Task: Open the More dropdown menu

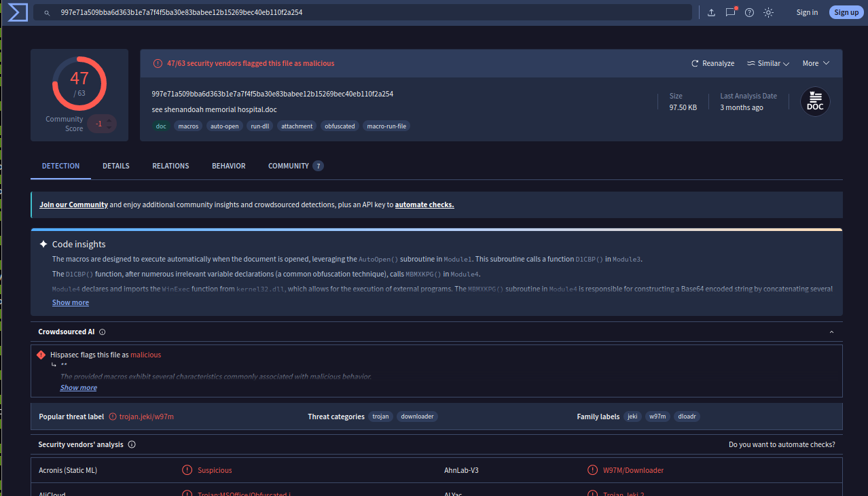Action: (816, 63)
